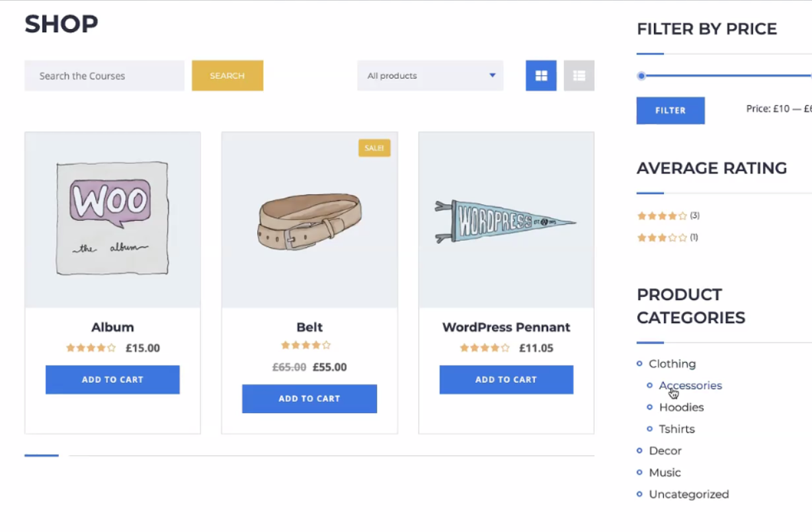
Task: Apply the price Filter button
Action: pos(670,110)
